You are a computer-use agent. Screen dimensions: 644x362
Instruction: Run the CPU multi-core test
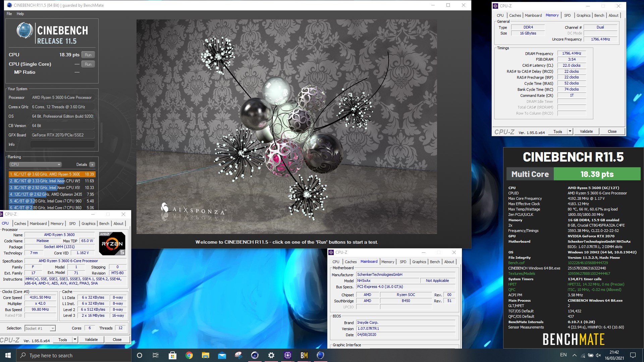coord(88,55)
